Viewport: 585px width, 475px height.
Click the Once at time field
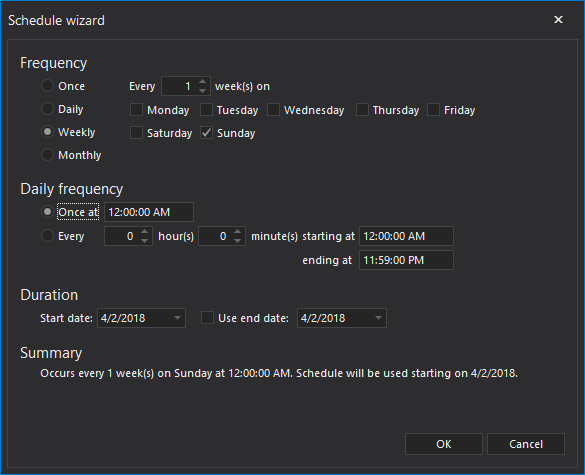(x=149, y=212)
